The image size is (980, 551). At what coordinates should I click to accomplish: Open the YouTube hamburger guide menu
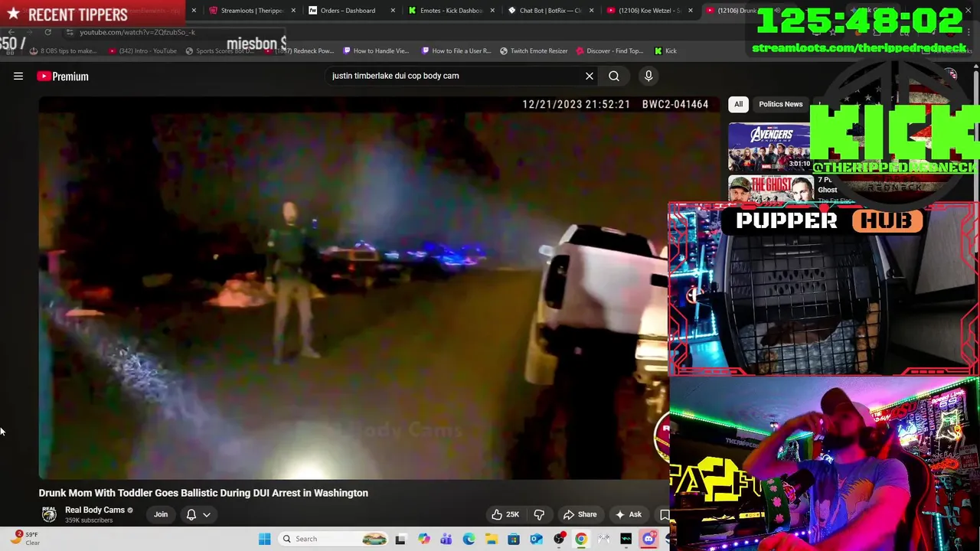point(18,76)
